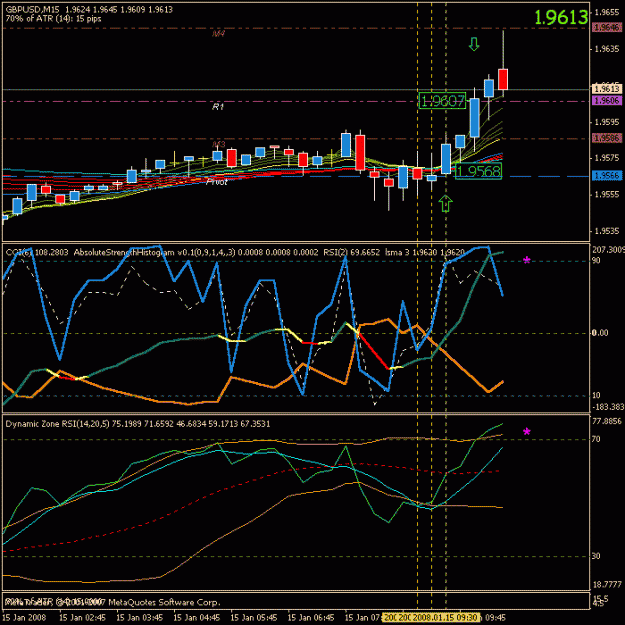Click the brown 1.9586 price tag
Image resolution: width=625 pixels, height=625 pixels.
607,138
